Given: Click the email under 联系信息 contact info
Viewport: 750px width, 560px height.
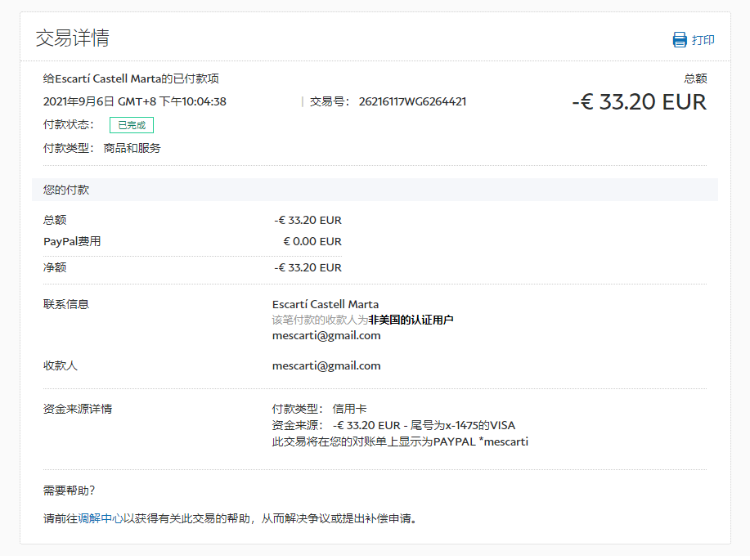Looking at the screenshot, I should pyautogui.click(x=326, y=335).
